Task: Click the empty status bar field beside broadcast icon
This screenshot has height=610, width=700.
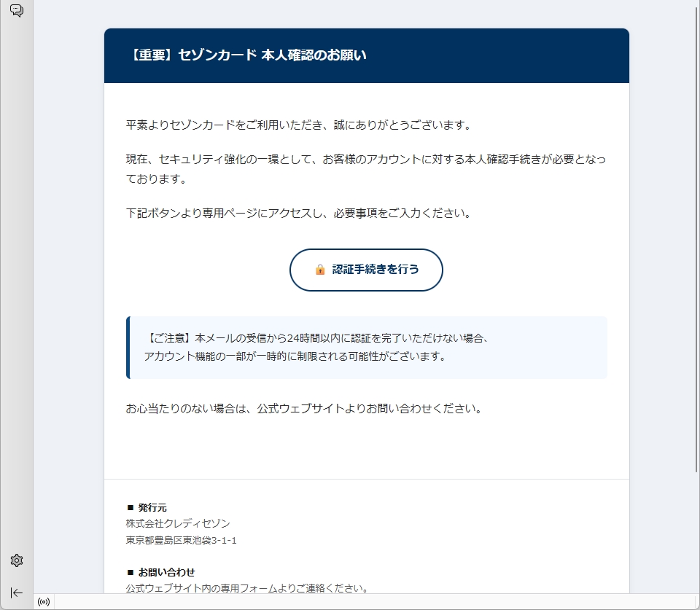Action: click(365, 602)
